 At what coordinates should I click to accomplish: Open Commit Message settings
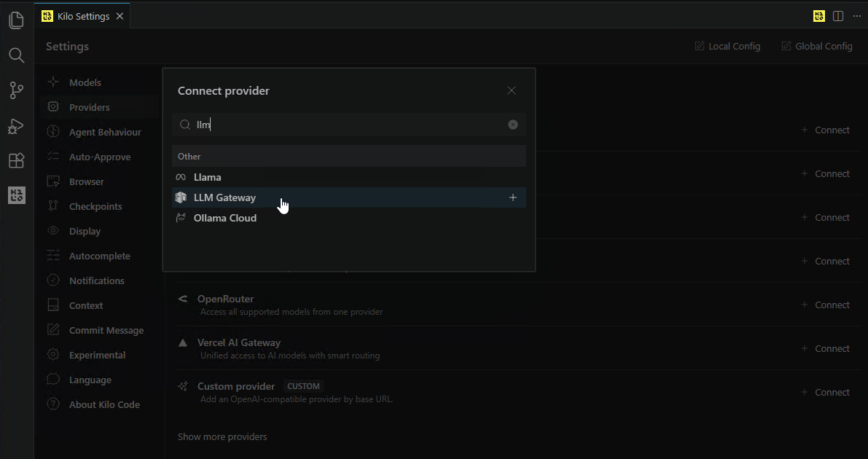[x=100, y=331]
